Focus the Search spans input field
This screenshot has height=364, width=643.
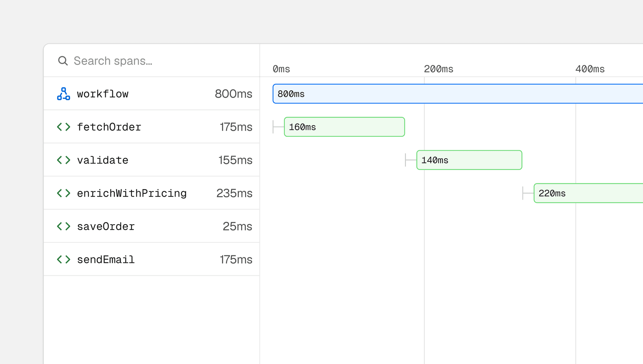point(151,61)
